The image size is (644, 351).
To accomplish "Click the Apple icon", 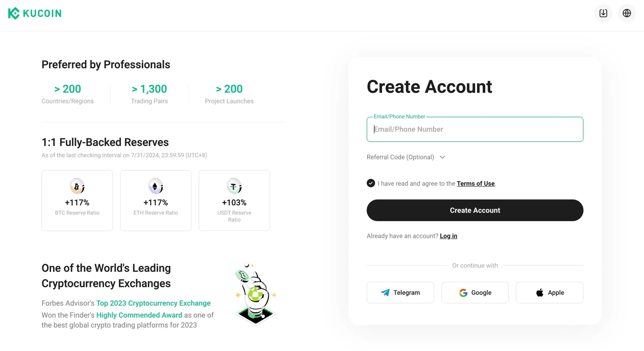I will click(x=539, y=292).
